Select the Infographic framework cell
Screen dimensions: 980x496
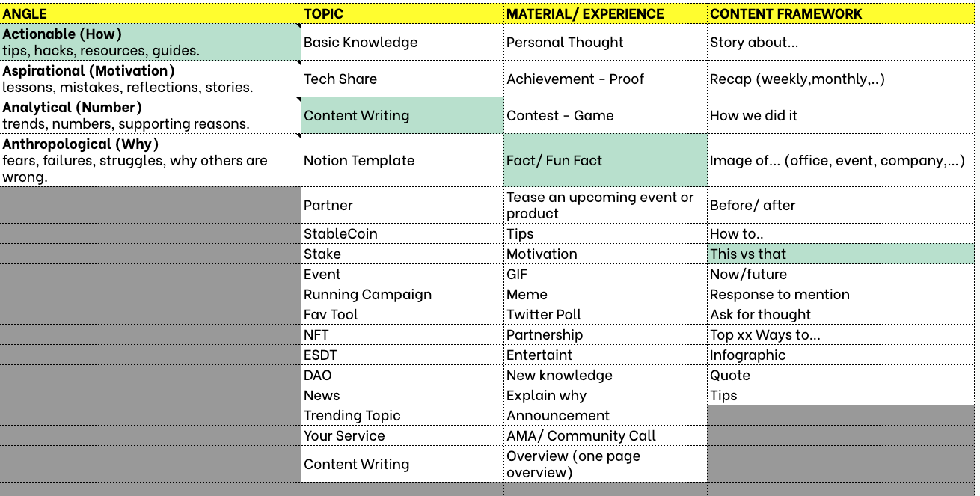click(840, 355)
